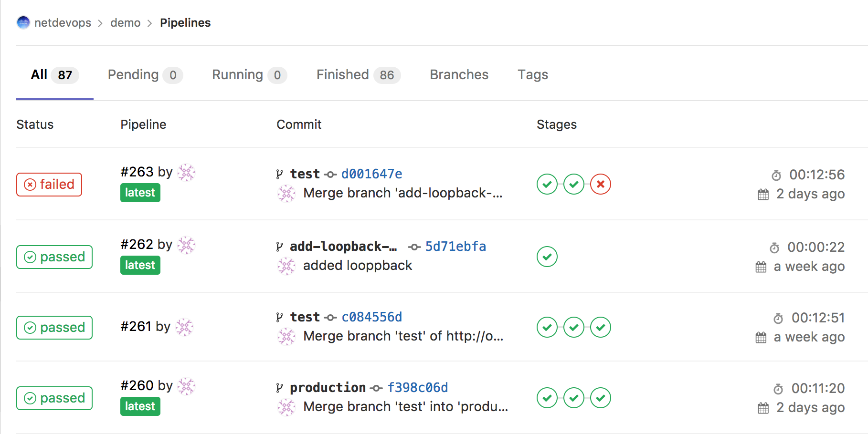
Task: Select the Branches tab
Action: [x=459, y=75]
